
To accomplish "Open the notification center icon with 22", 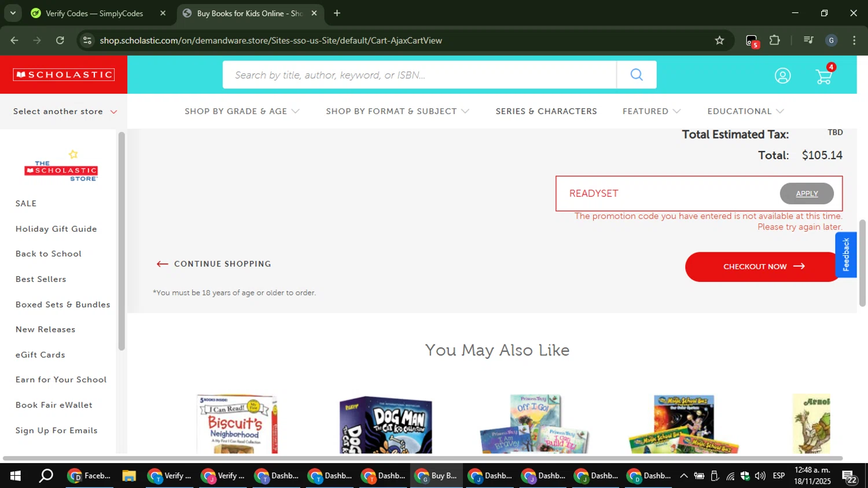I will [850, 476].
